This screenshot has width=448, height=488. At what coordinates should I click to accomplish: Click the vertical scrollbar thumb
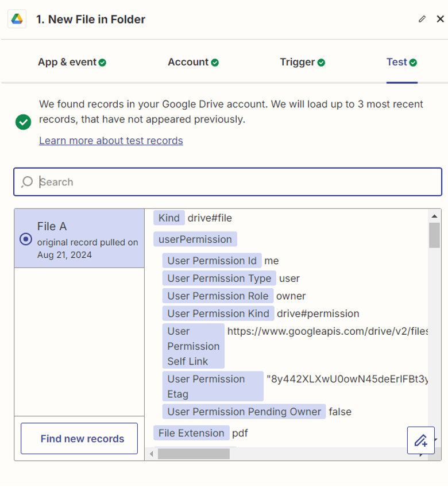(x=434, y=235)
